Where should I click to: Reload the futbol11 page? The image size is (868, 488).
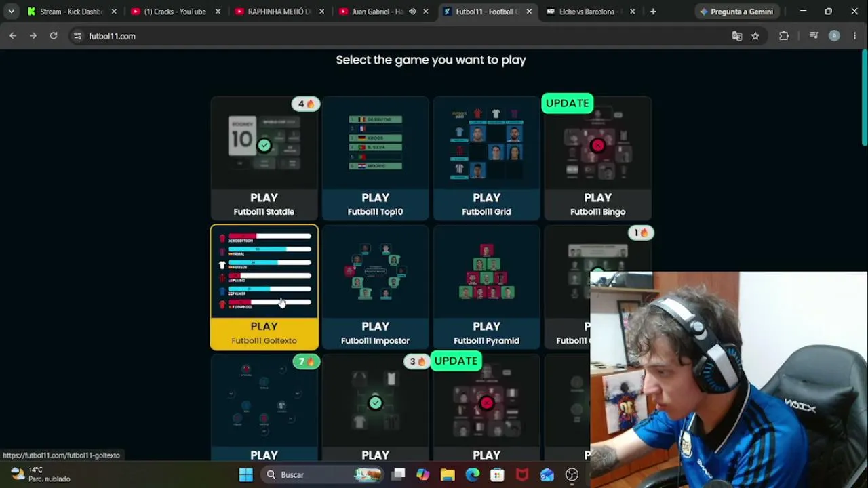coord(54,36)
